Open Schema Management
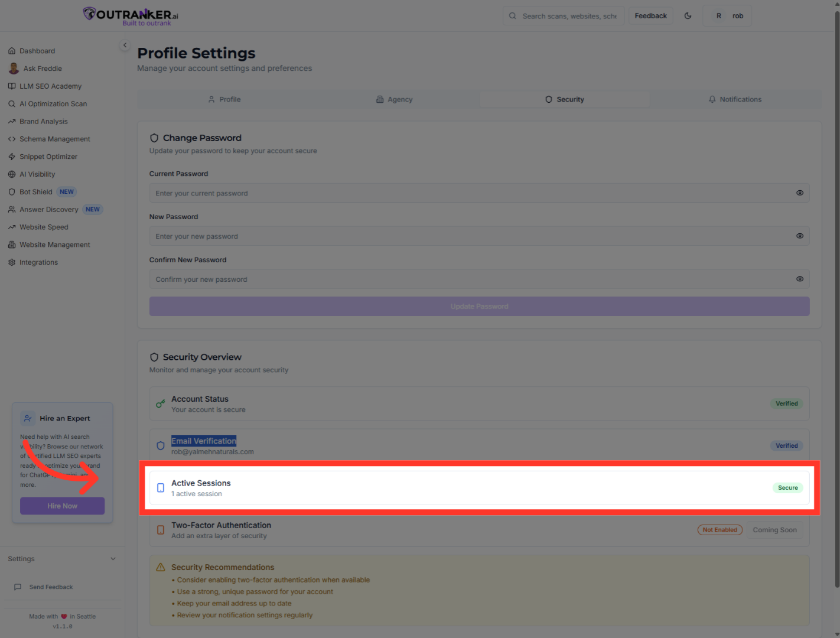This screenshot has width=840, height=638. [54, 139]
